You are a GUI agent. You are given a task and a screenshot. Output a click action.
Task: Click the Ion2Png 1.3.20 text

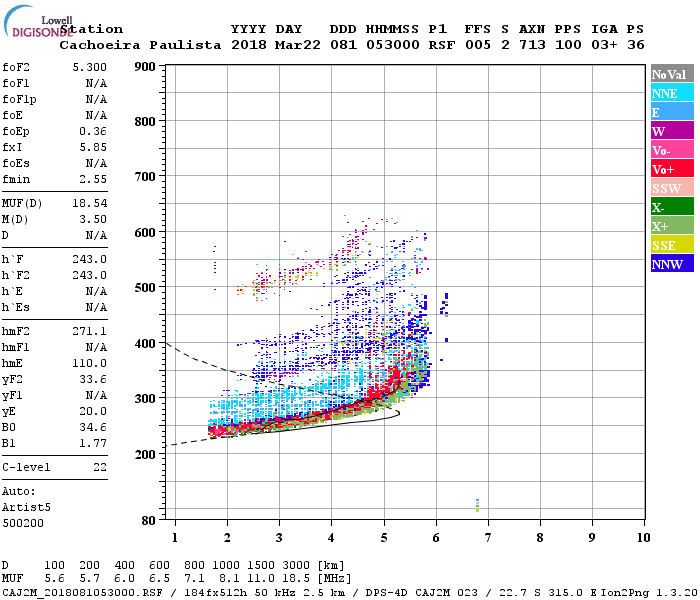[649, 592]
